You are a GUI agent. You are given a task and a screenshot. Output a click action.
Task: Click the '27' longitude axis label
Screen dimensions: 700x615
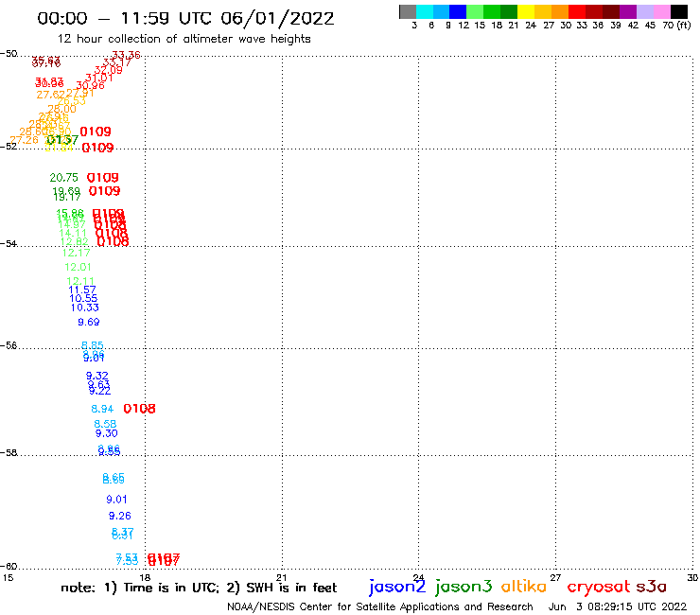555,577
